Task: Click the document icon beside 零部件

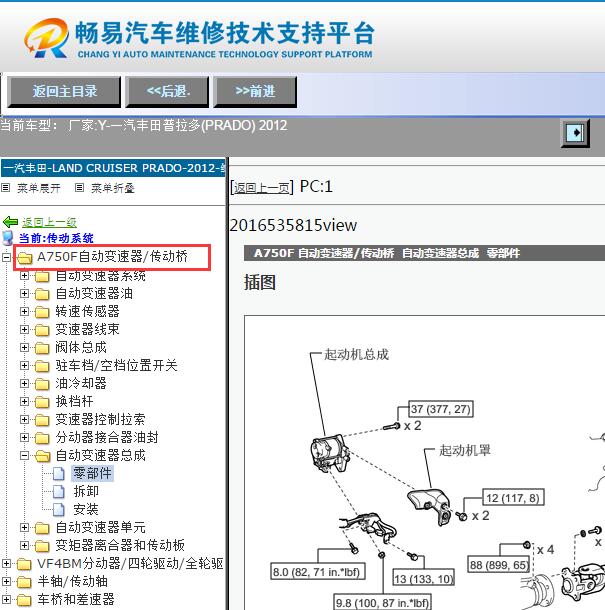Action: pyautogui.click(x=59, y=473)
